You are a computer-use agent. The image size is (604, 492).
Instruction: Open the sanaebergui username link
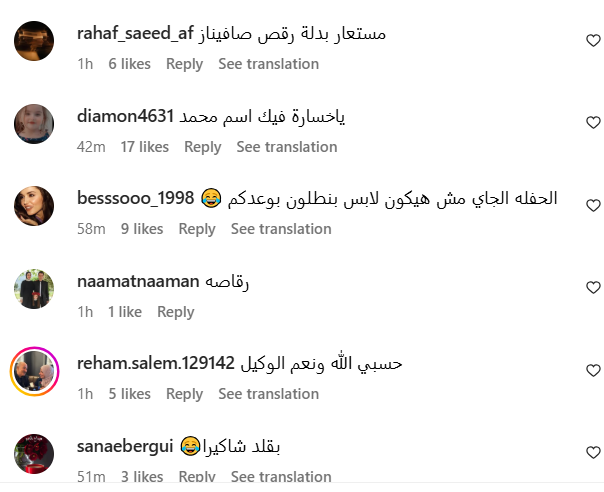click(125, 446)
